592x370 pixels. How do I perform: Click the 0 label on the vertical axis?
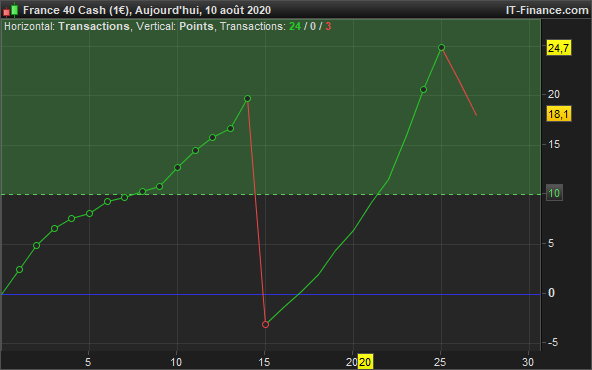point(551,293)
